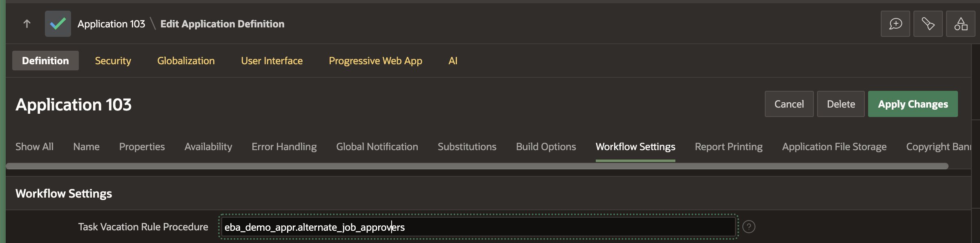
Task: Click the triangle-circle-square shapes icon
Action: tap(960, 23)
